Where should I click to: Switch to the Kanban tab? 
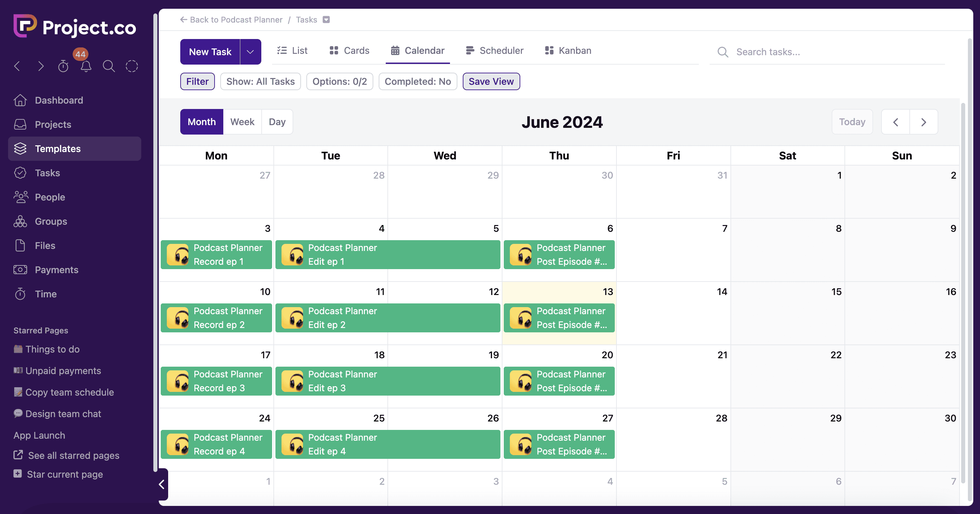(568, 50)
